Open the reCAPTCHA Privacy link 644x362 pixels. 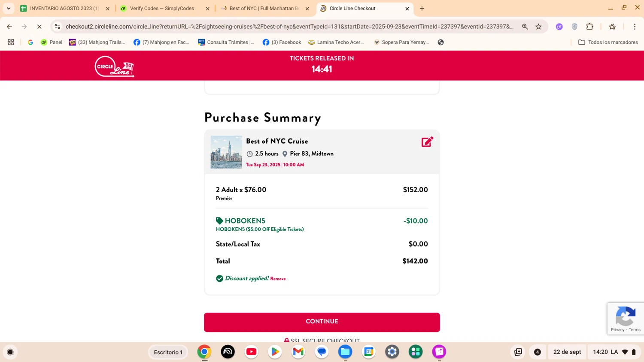pos(617,330)
